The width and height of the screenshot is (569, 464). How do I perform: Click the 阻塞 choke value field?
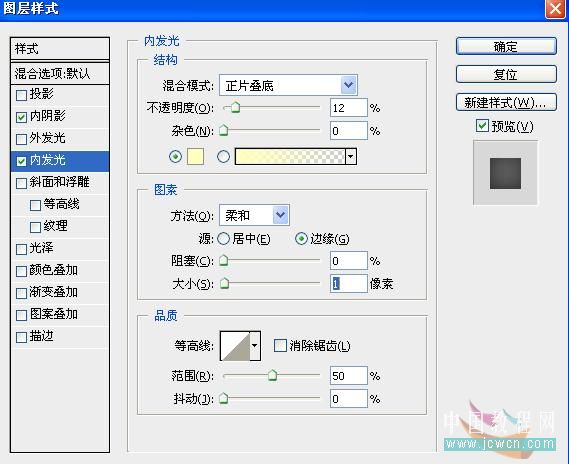click(x=349, y=261)
